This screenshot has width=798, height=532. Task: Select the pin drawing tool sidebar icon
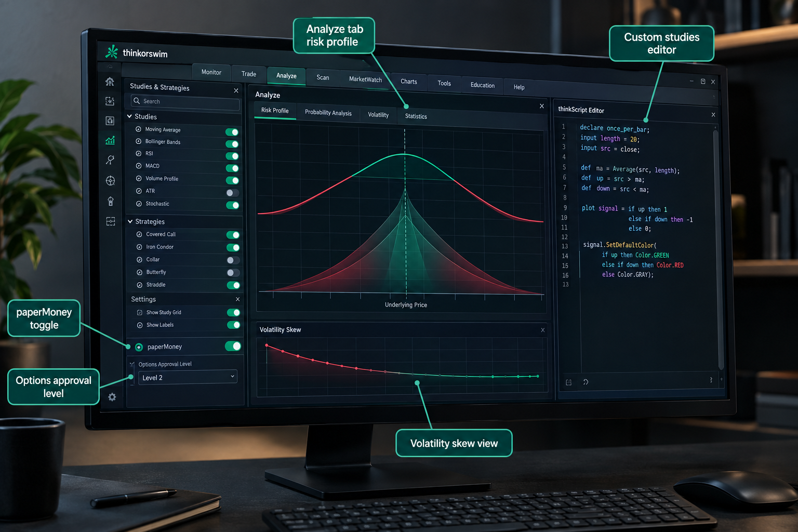[x=110, y=160]
